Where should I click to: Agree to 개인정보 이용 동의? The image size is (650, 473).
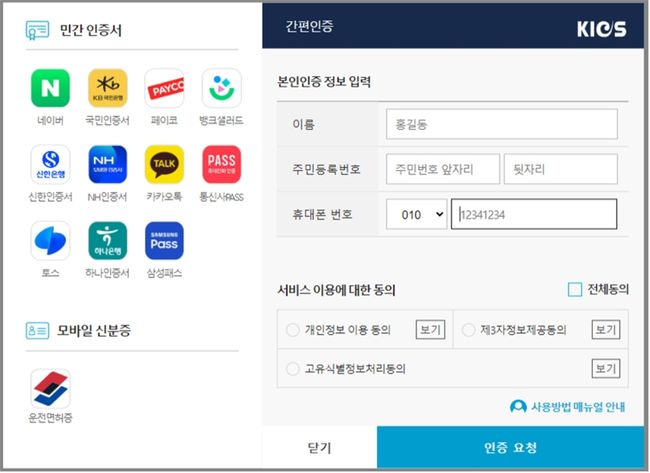[x=293, y=330]
